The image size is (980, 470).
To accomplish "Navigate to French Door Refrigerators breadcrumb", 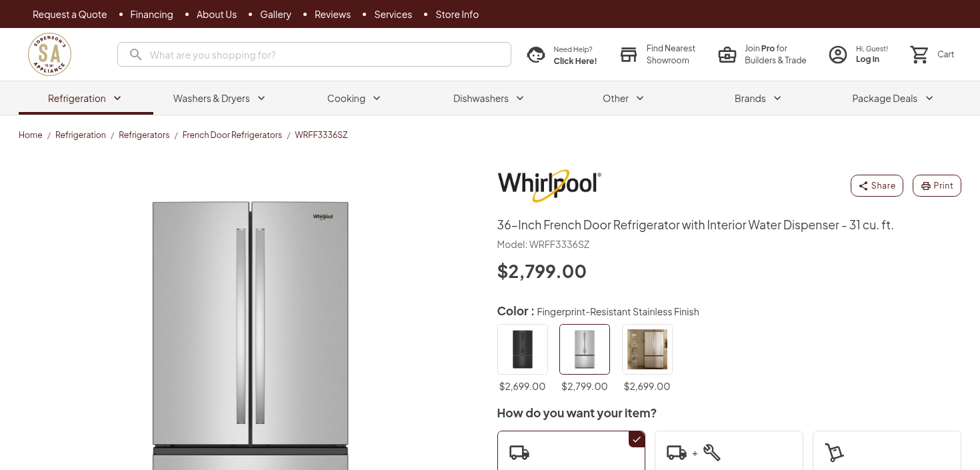I will (x=232, y=135).
